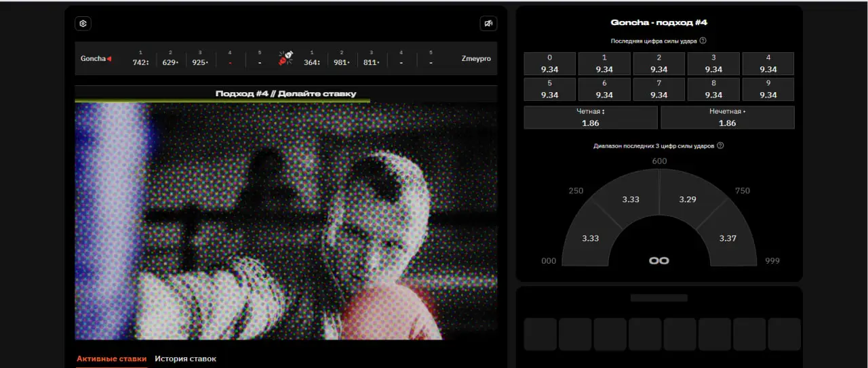This screenshot has height=368, width=868.
Task: Click the boxing video stream
Action: 285,221
